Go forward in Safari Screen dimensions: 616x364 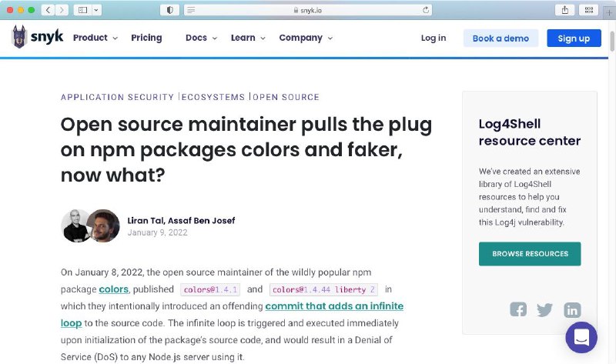pyautogui.click(x=62, y=10)
